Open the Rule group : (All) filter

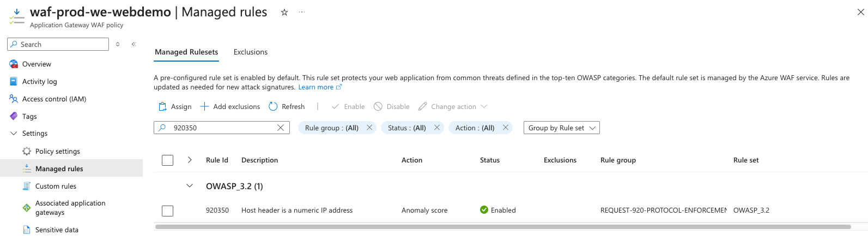[331, 128]
